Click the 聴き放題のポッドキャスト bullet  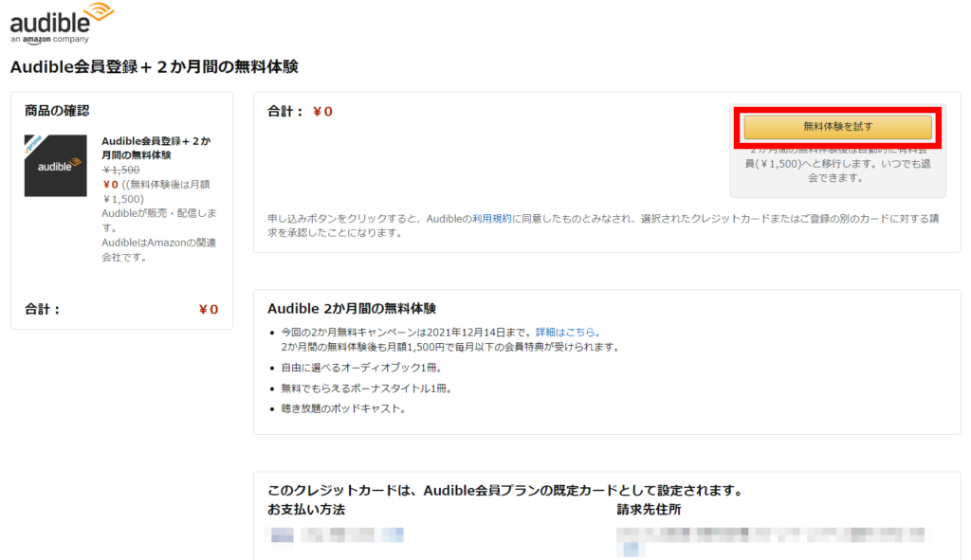pos(342,408)
